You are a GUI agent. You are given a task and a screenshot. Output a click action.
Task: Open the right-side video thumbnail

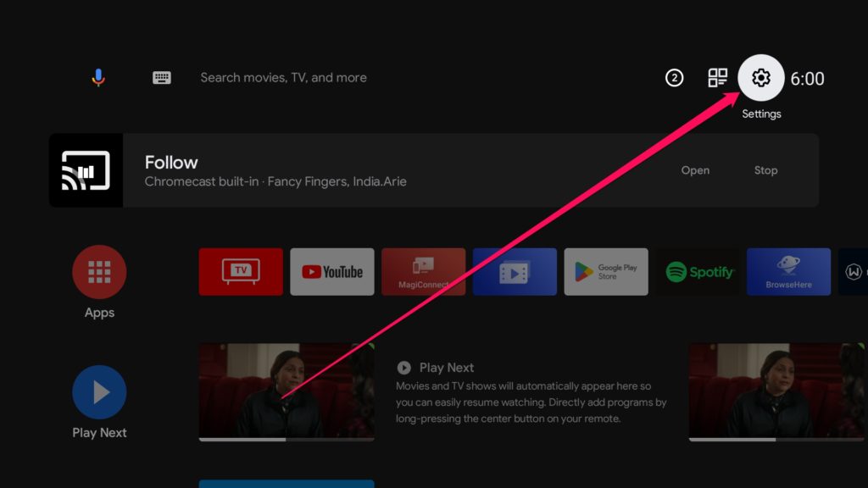click(x=778, y=391)
